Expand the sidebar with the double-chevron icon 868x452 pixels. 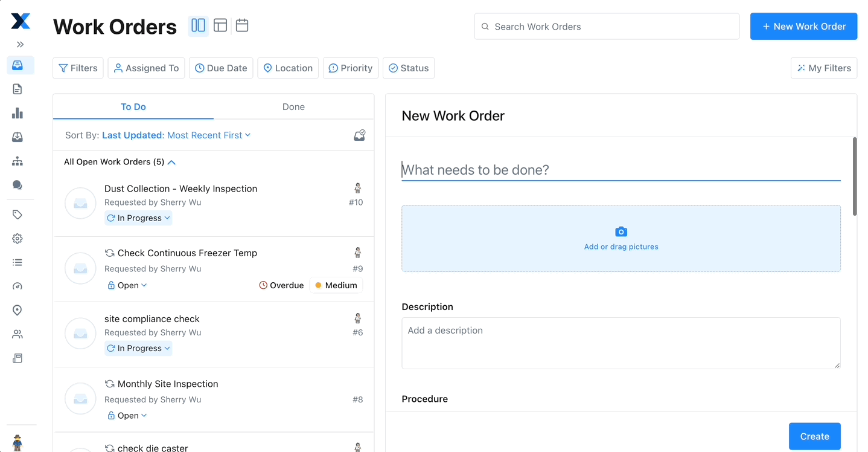click(x=21, y=45)
